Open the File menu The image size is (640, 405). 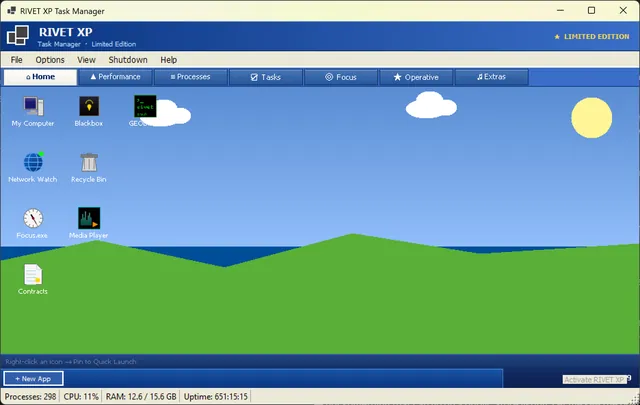click(x=17, y=60)
